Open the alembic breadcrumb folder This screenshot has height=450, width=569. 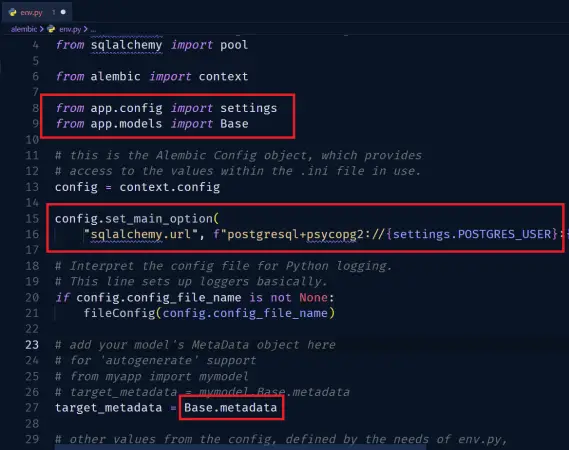click(x=24, y=29)
